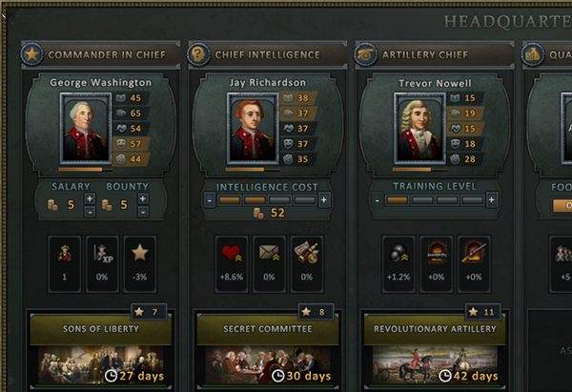Screen dimensions: 572x392
Task: Open George Washington's portrait
Action: pyautogui.click(x=86, y=128)
